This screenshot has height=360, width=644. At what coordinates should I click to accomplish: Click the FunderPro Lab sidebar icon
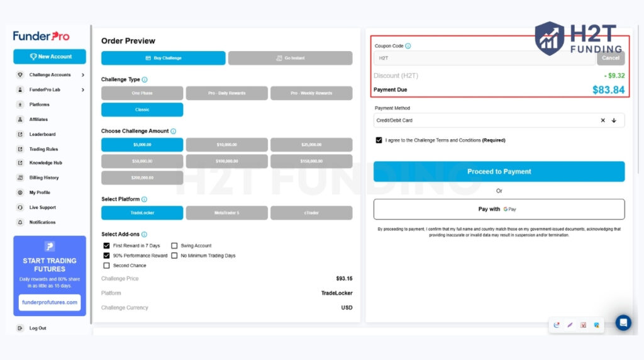click(19, 89)
